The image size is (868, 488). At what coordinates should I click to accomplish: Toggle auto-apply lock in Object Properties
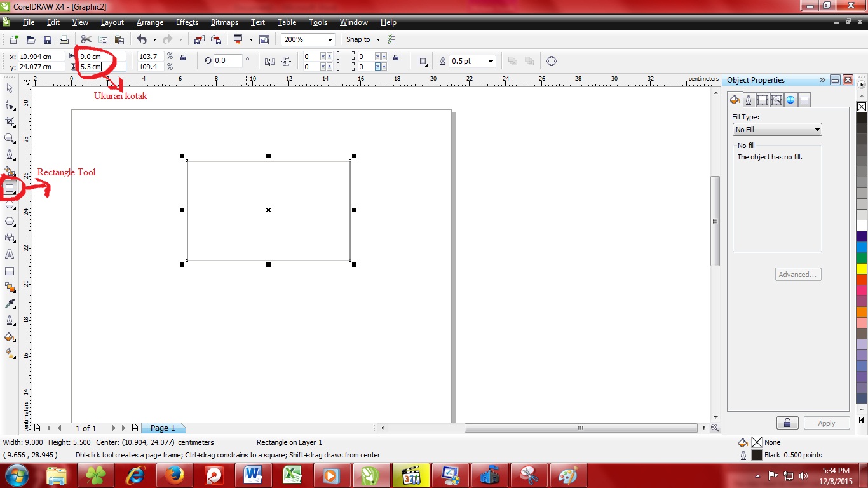coord(787,423)
